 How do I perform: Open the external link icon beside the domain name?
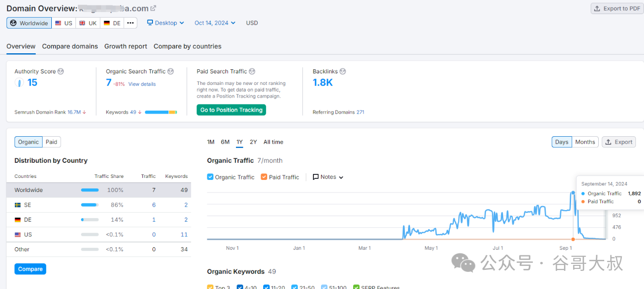[153, 8]
